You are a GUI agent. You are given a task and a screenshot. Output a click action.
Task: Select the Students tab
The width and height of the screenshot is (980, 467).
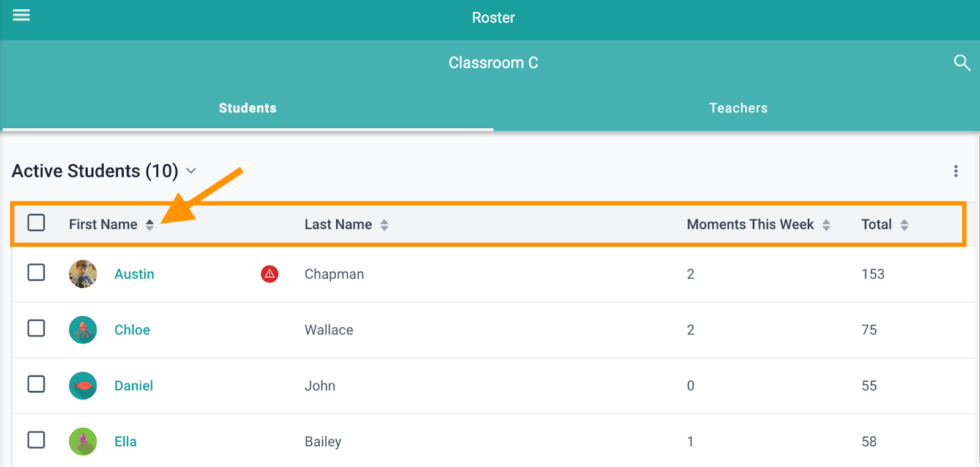[x=247, y=108]
